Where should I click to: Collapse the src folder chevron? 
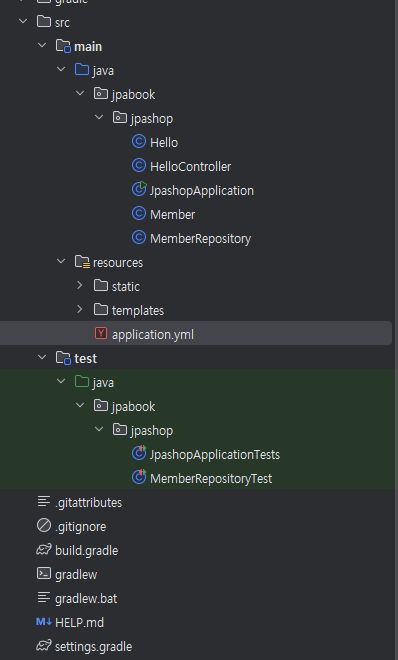coord(23,21)
